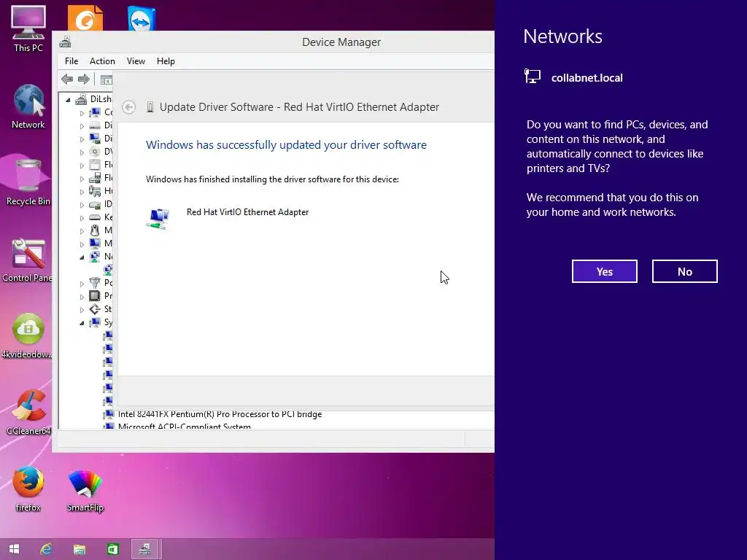
Task: Click the Networks heading
Action: point(562,36)
